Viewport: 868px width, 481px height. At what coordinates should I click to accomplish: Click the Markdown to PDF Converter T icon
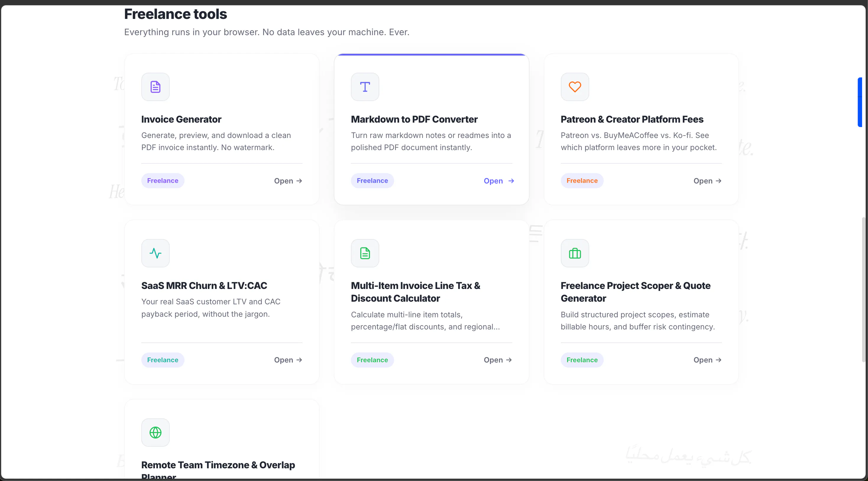pyautogui.click(x=365, y=87)
